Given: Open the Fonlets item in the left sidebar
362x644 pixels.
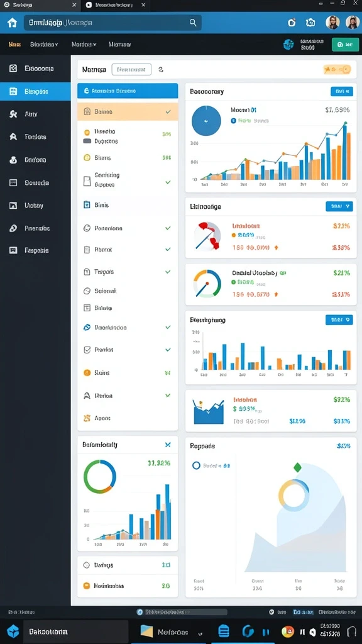Looking at the screenshot, I should 35,136.
